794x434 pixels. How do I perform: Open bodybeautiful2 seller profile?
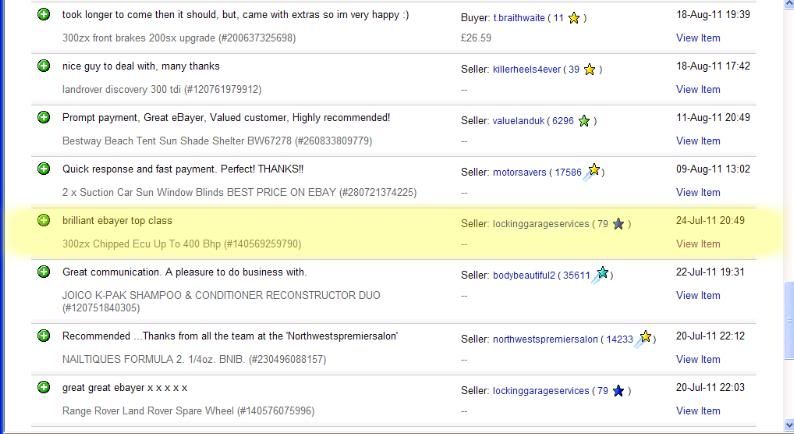tap(526, 275)
